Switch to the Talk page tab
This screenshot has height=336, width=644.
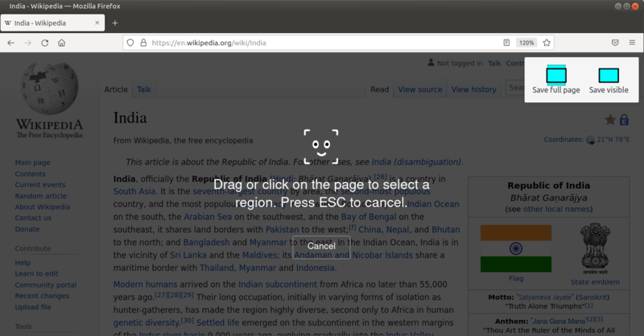[144, 89]
